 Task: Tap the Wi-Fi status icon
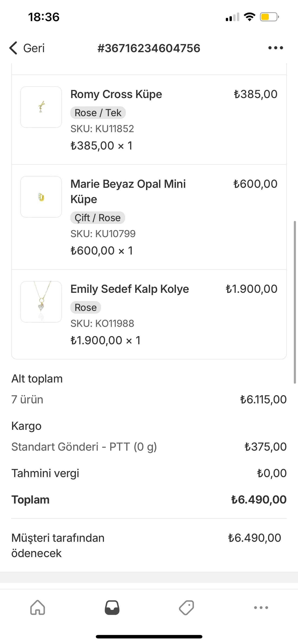(249, 17)
